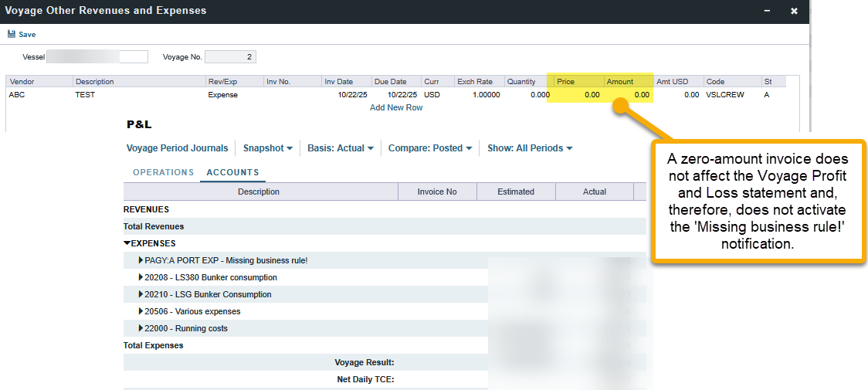Open the Basis: Actual dropdown

tap(340, 148)
